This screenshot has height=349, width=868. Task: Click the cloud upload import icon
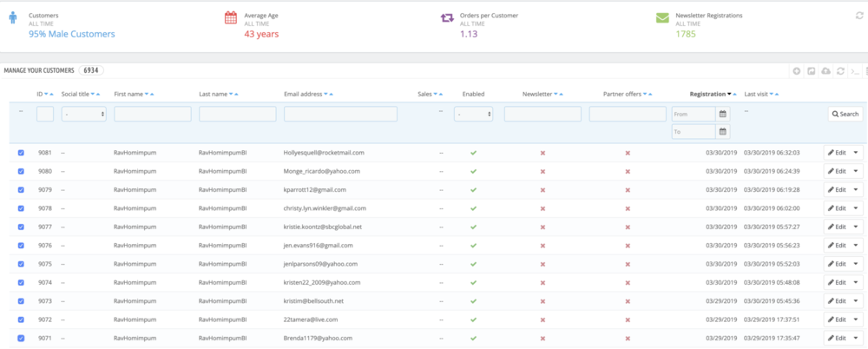pyautogui.click(x=826, y=71)
